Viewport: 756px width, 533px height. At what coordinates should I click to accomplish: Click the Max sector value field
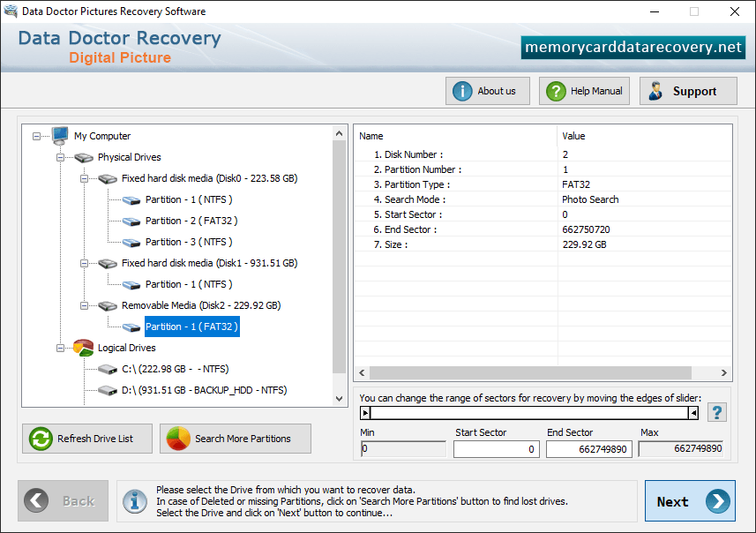point(681,449)
